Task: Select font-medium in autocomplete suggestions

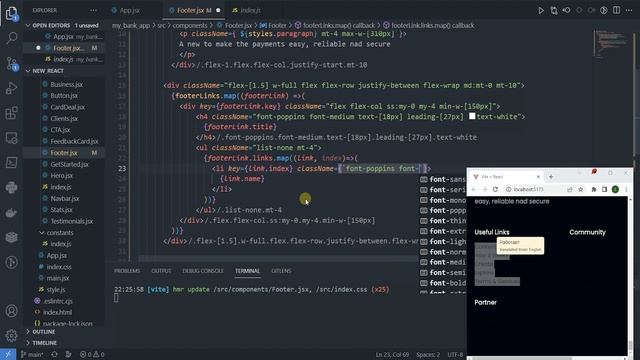Action: [443, 262]
